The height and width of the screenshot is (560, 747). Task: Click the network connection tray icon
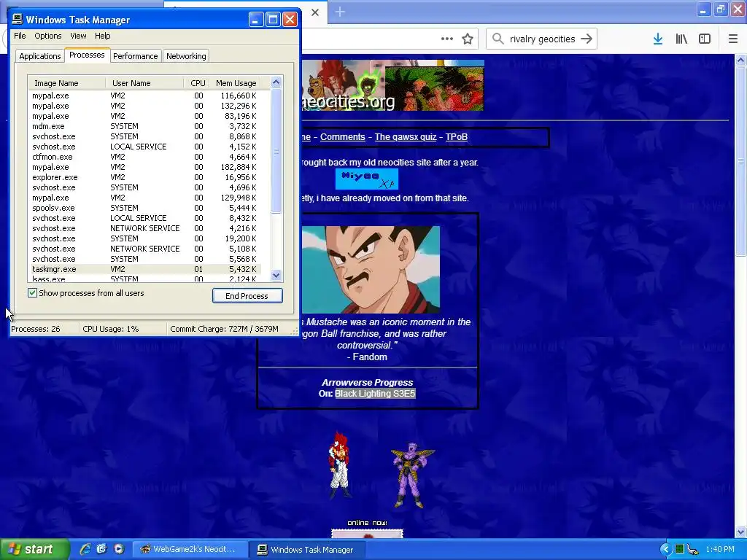pos(693,550)
